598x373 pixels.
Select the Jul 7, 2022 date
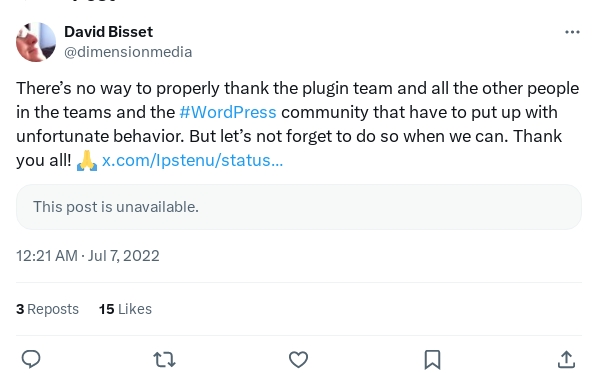click(124, 256)
